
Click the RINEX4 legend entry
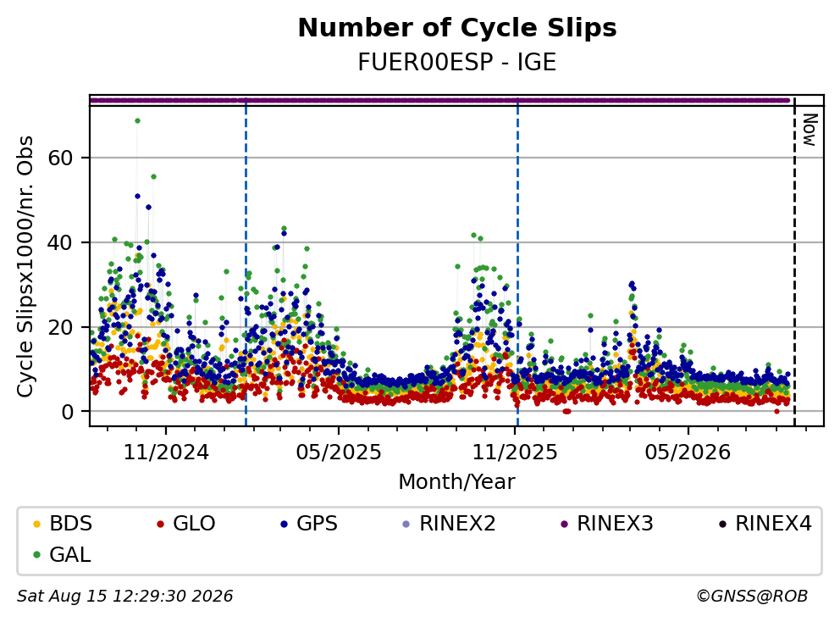(x=765, y=524)
